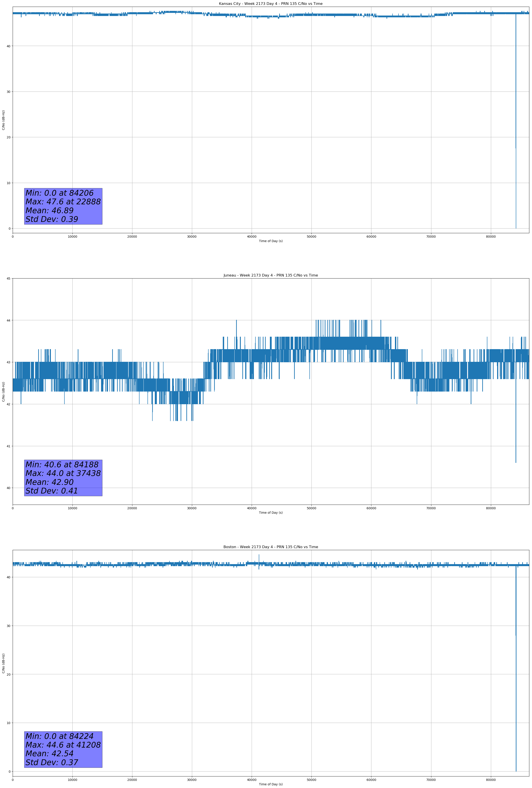Click the 43 y-axis tick on Juneau plot
Screen dimensions: 532x788
click(8, 362)
